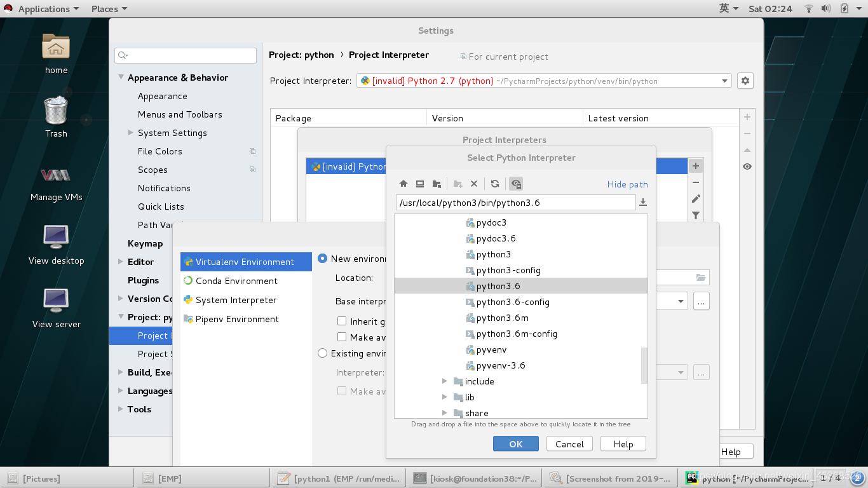Click the network wifi icon in top bar
Image resolution: width=868 pixels, height=488 pixels.
809,9
